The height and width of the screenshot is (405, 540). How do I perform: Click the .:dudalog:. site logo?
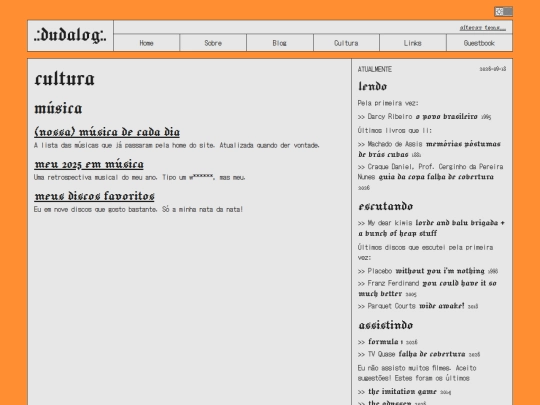coord(70,35)
